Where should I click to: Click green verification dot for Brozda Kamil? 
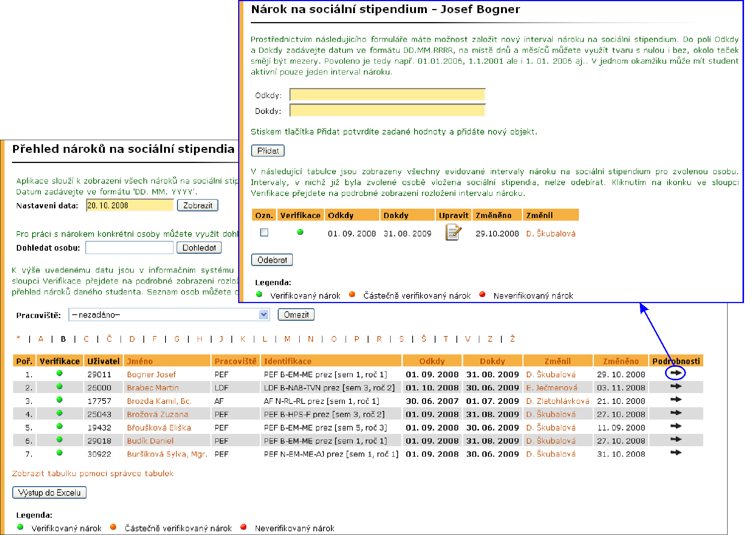[59, 400]
